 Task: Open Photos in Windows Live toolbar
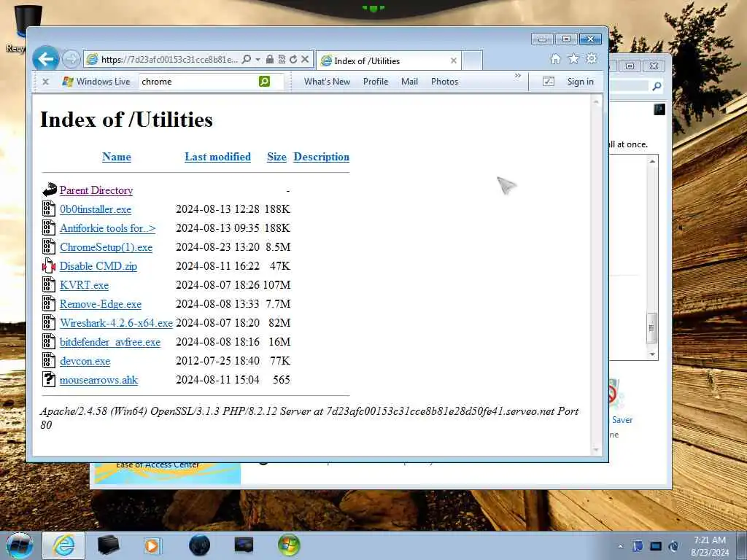pos(444,82)
